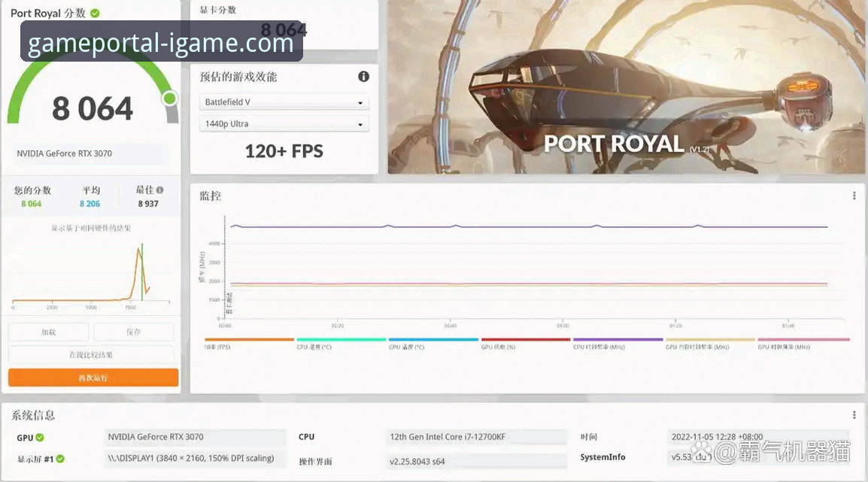Click the orange run again button
The height and width of the screenshot is (482, 868).
pyautogui.click(x=93, y=377)
